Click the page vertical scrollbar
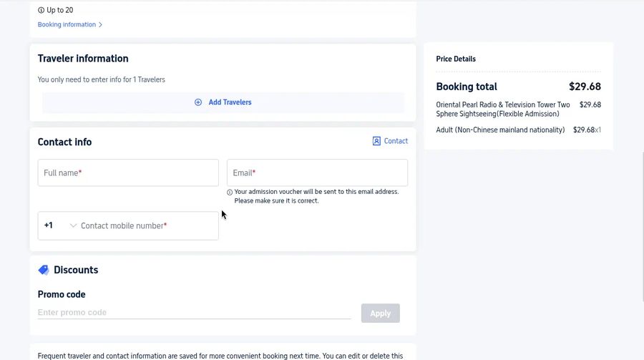644x360 pixels. 643,226
